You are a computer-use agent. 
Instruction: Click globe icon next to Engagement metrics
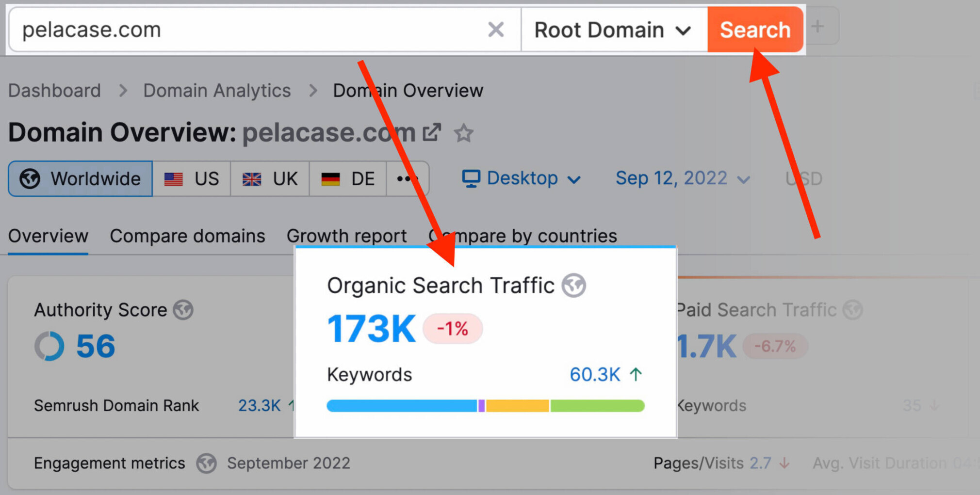click(x=206, y=463)
